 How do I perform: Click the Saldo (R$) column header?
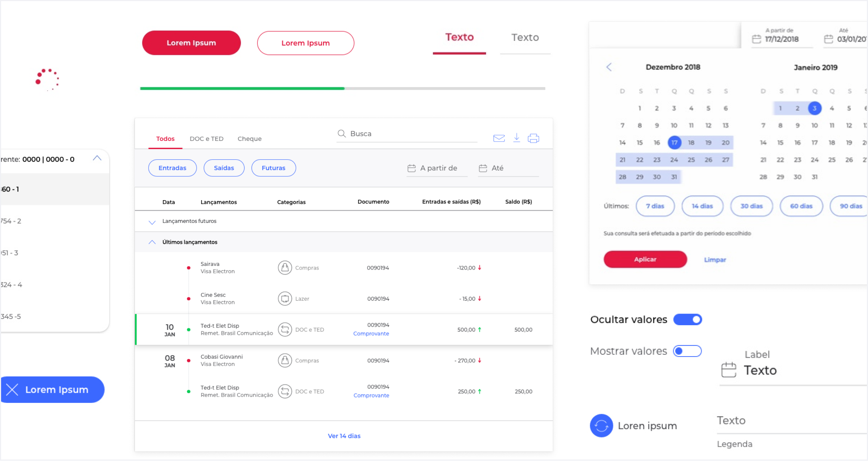tap(519, 202)
